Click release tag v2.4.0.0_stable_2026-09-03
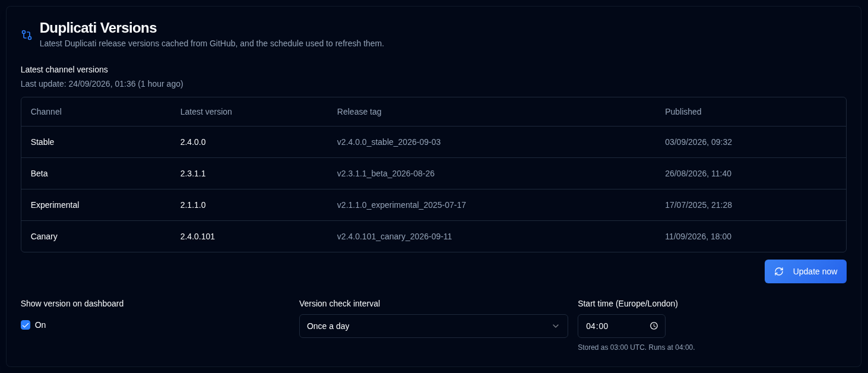The image size is (868, 373). tap(389, 142)
